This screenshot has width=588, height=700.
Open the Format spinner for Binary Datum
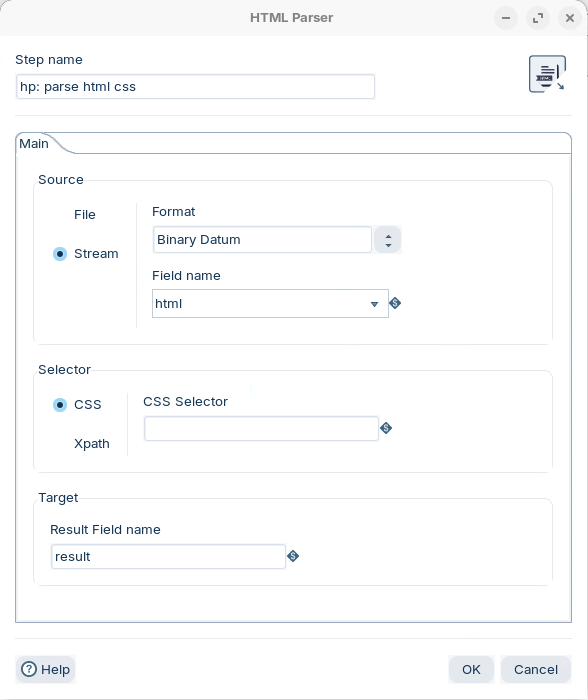click(388, 240)
